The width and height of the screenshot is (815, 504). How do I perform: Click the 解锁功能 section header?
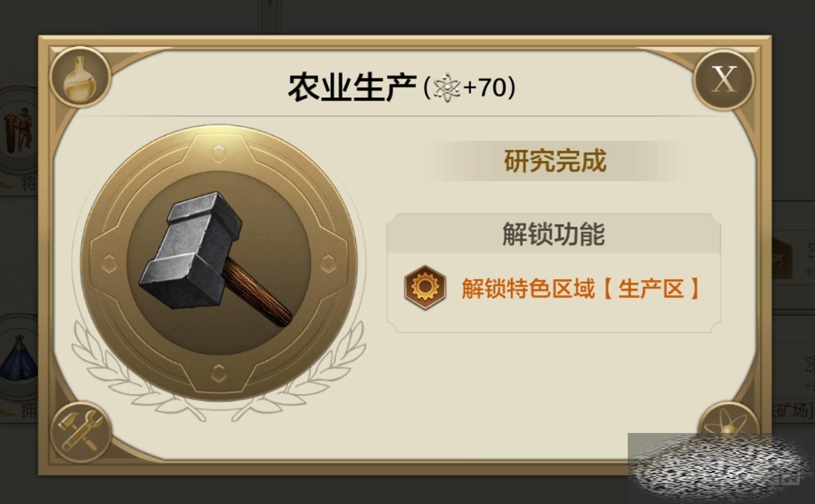pyautogui.click(x=554, y=234)
